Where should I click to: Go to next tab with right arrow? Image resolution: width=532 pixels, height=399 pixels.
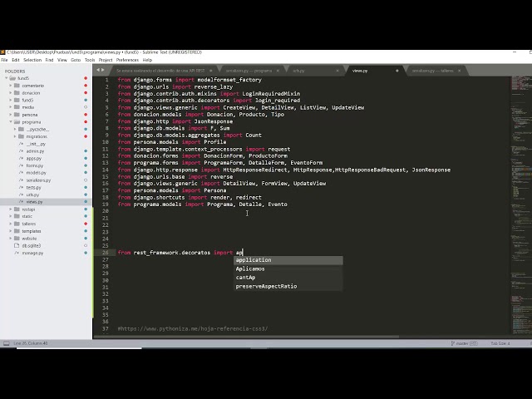103,70
